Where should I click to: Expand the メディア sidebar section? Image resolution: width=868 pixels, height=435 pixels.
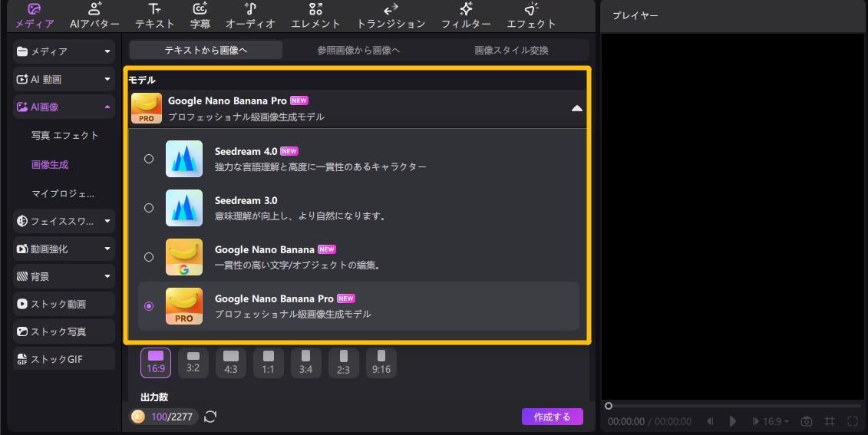tap(107, 51)
